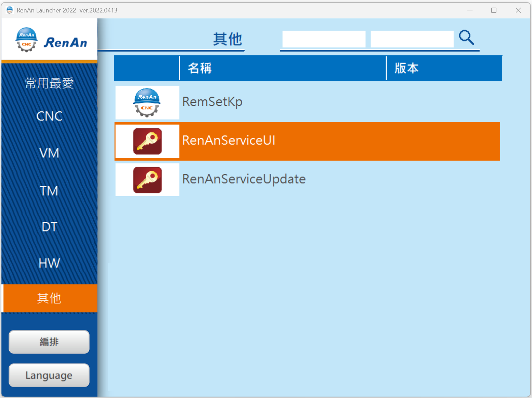Select the TM category
The image size is (532, 398).
(49, 191)
